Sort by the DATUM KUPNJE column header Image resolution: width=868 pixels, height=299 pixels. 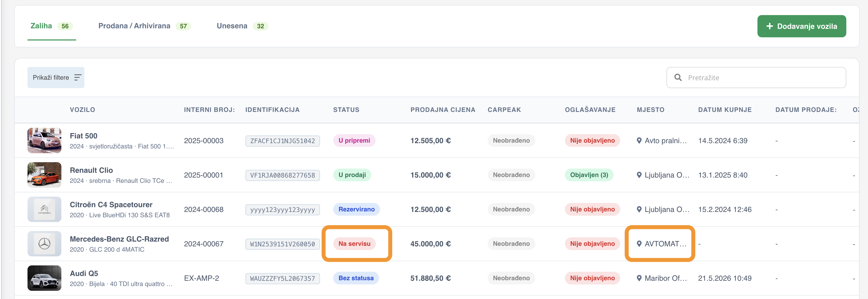[x=725, y=110]
